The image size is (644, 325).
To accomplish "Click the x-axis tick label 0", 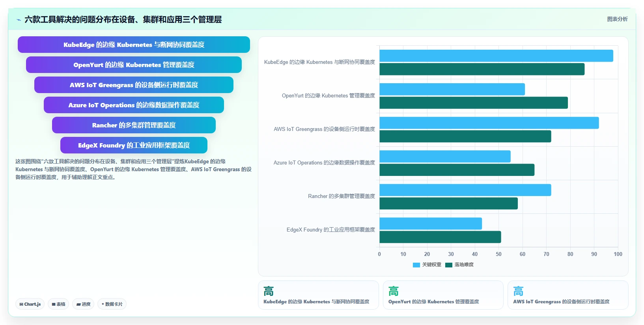I will click(x=379, y=254).
